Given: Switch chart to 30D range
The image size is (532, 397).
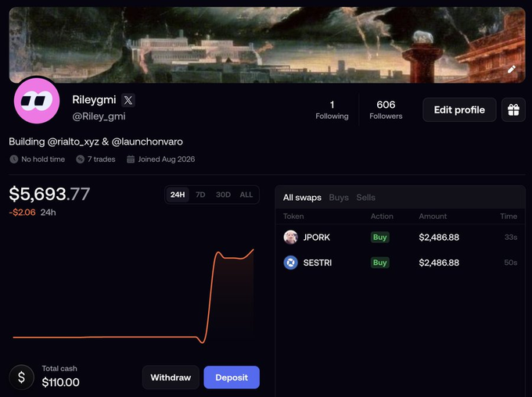Looking at the screenshot, I should (223, 195).
